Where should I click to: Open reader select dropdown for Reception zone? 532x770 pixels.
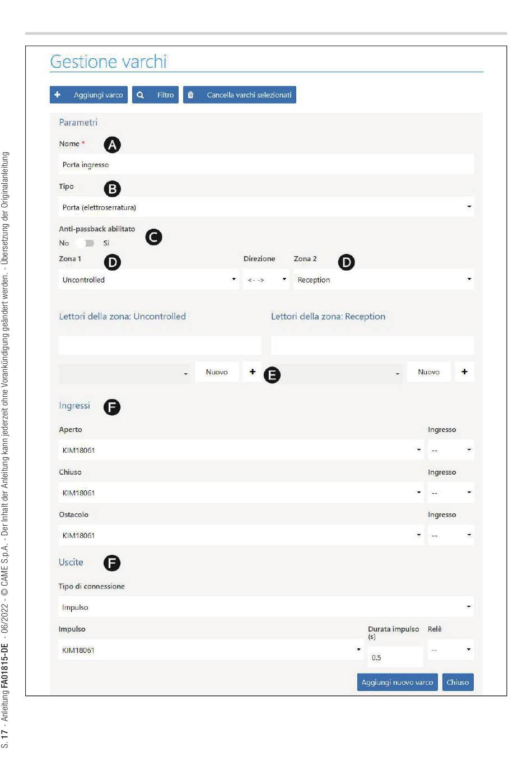pyautogui.click(x=337, y=373)
